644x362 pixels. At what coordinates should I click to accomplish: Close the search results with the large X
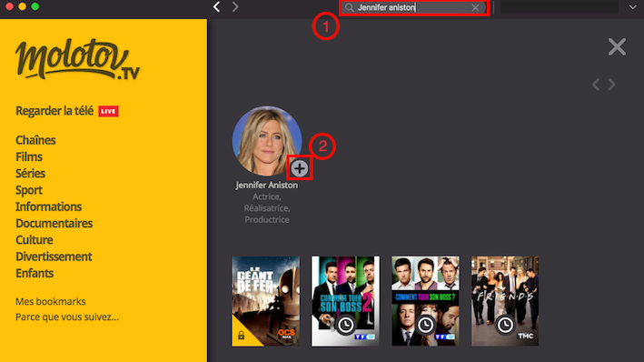617,47
